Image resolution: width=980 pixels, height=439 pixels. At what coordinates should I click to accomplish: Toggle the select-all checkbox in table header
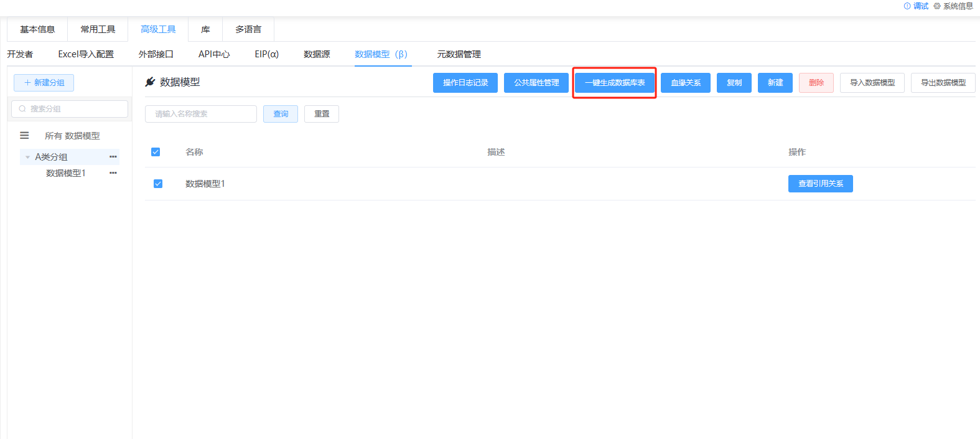click(156, 152)
